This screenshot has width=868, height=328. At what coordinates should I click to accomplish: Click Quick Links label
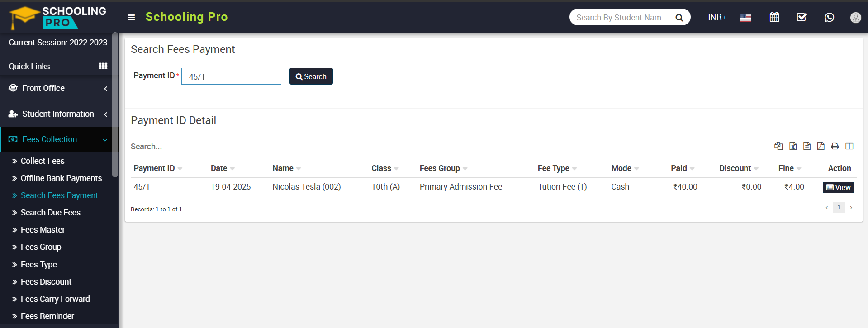[x=29, y=67]
